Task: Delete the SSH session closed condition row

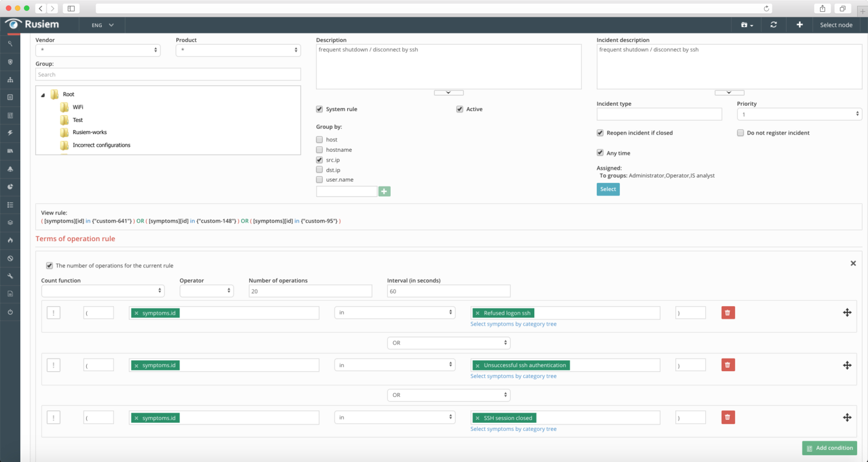Action: 728,417
